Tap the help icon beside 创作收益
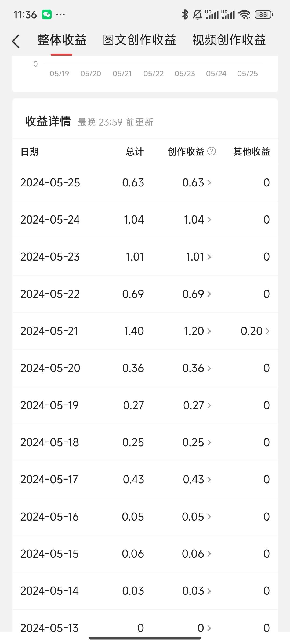Screen dimensions: 290x644 (x=212, y=151)
